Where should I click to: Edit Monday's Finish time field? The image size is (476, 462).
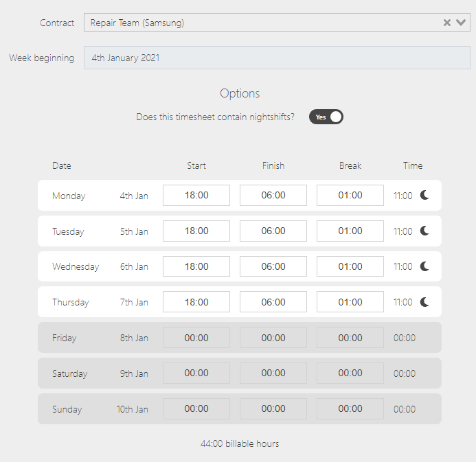click(x=273, y=195)
